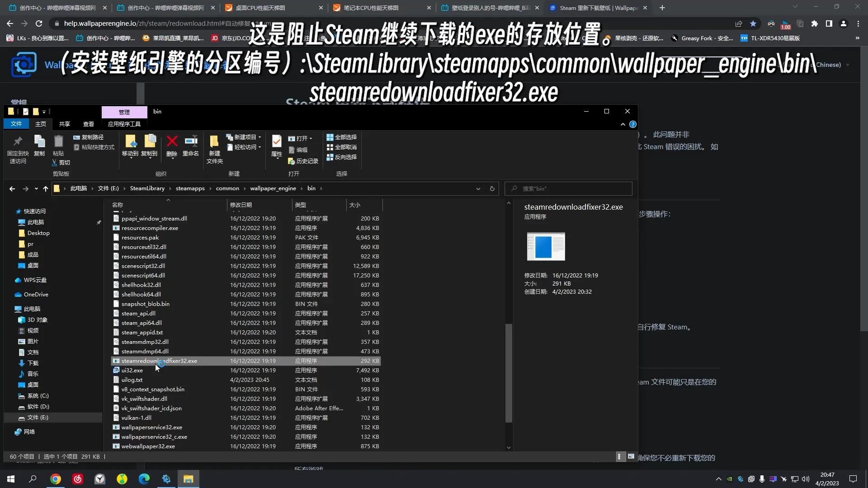Click the Delete (删除) ribbon icon
868x488 pixels.
172,146
